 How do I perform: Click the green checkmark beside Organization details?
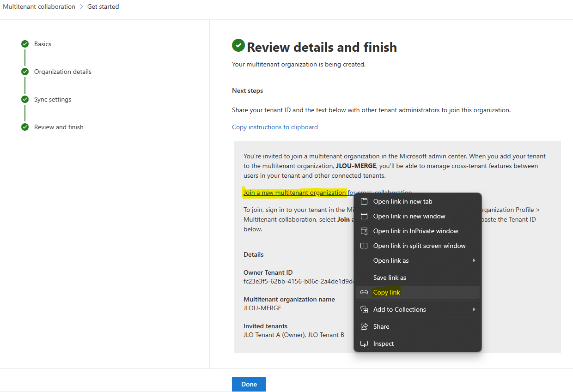click(25, 72)
